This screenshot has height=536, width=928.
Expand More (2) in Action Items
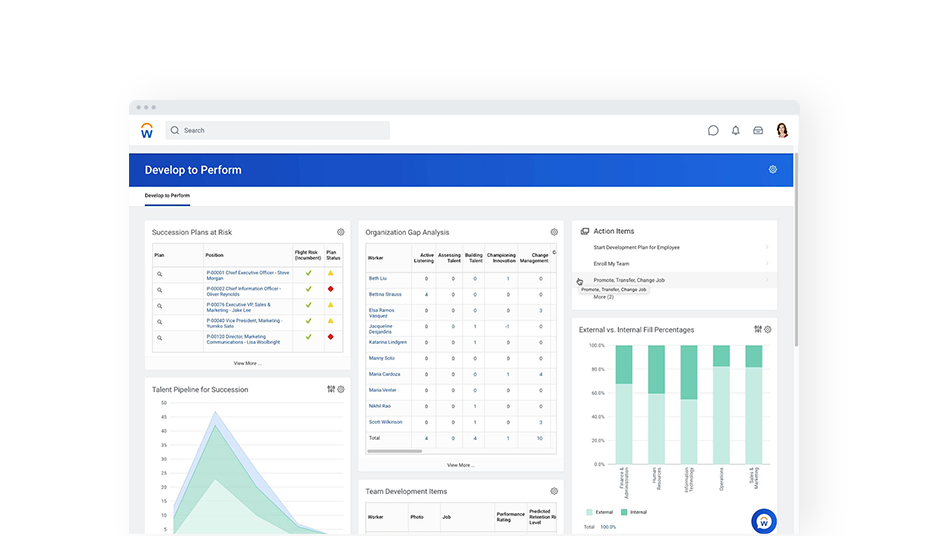point(603,297)
